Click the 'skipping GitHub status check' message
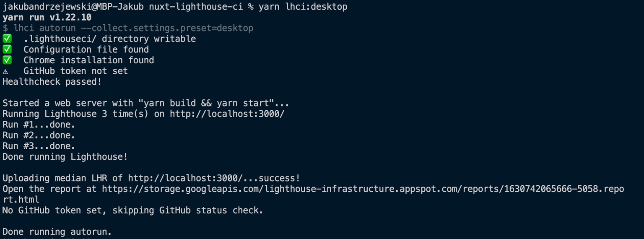The height and width of the screenshot is (239, 644). pos(188,210)
